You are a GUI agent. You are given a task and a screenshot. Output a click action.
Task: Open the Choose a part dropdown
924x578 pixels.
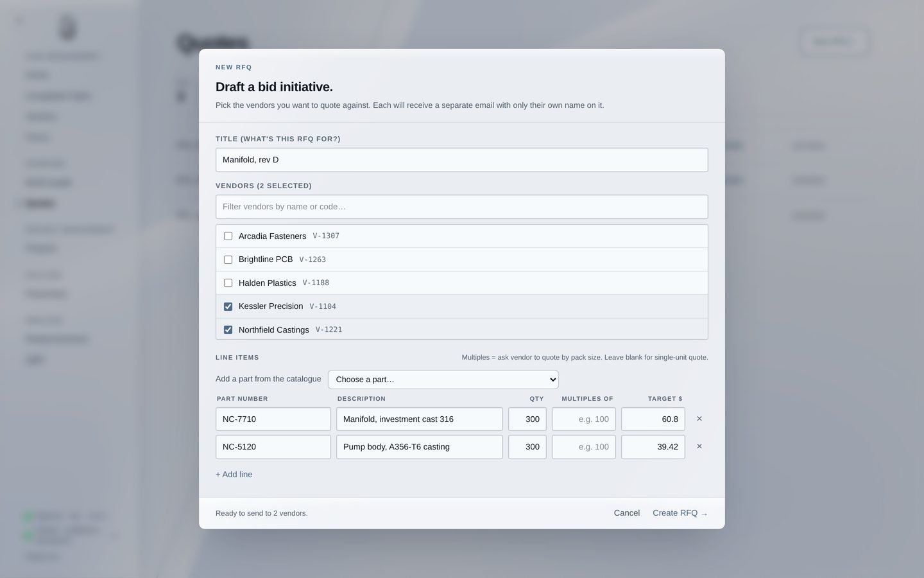click(x=443, y=380)
